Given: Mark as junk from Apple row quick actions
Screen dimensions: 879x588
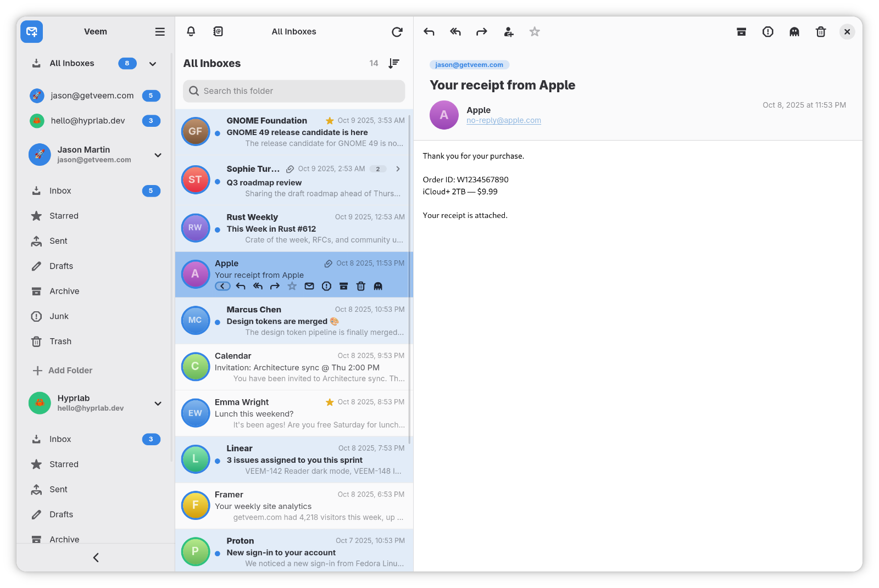Looking at the screenshot, I should coord(327,286).
